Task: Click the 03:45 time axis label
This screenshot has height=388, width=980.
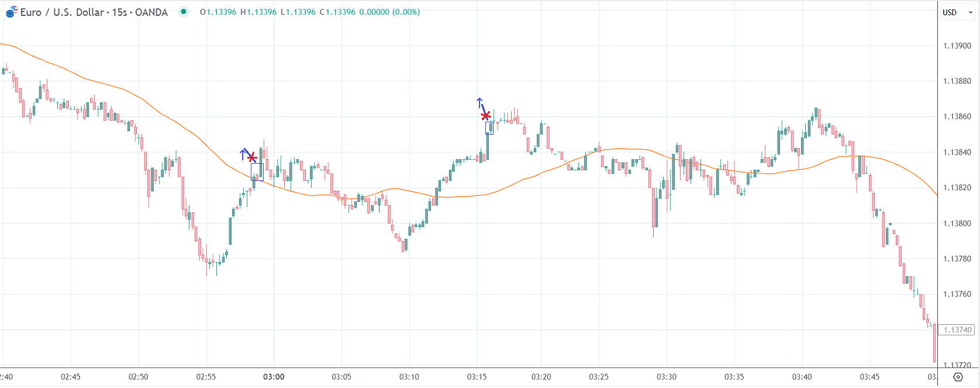Action: (x=869, y=377)
